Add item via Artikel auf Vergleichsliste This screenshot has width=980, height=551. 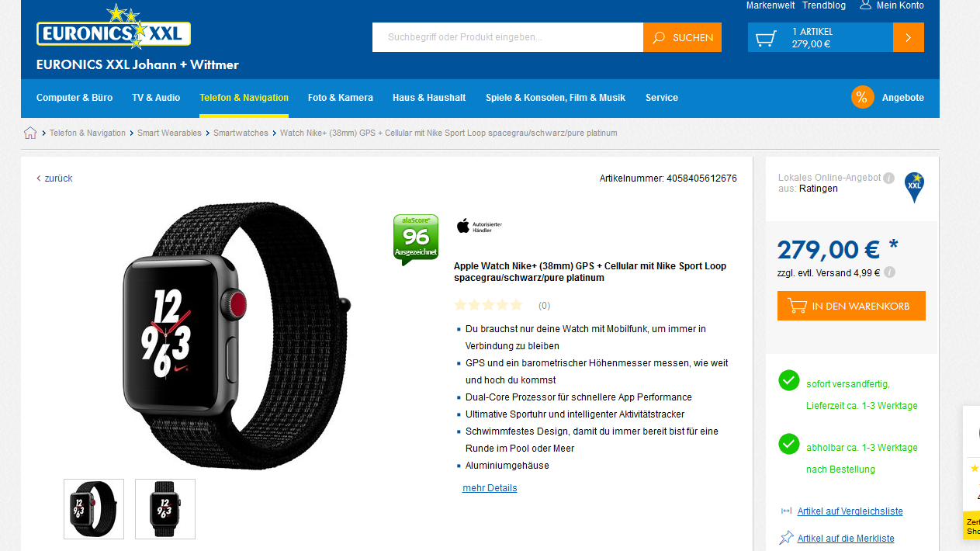850,511
